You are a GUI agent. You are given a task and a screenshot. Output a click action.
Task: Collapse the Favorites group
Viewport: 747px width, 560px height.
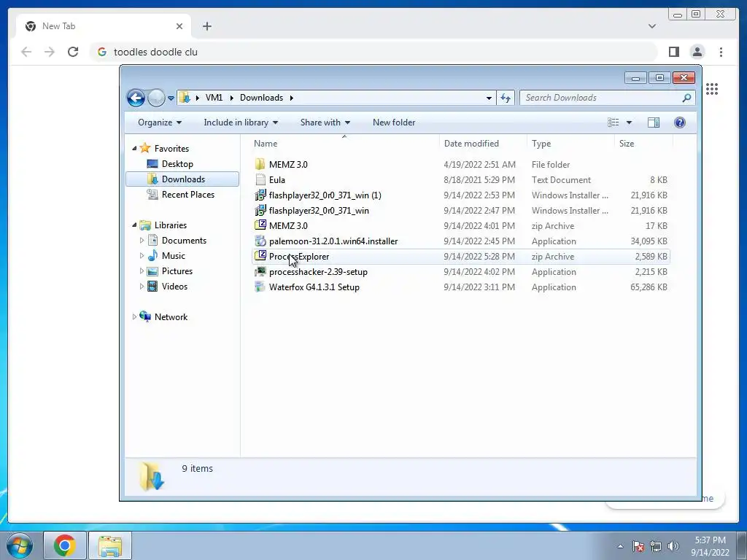coord(134,149)
